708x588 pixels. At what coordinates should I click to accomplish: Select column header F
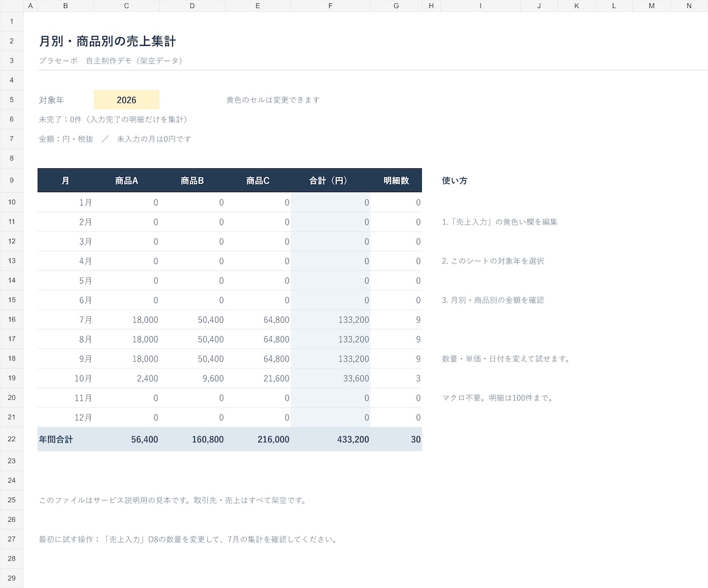(330, 6)
